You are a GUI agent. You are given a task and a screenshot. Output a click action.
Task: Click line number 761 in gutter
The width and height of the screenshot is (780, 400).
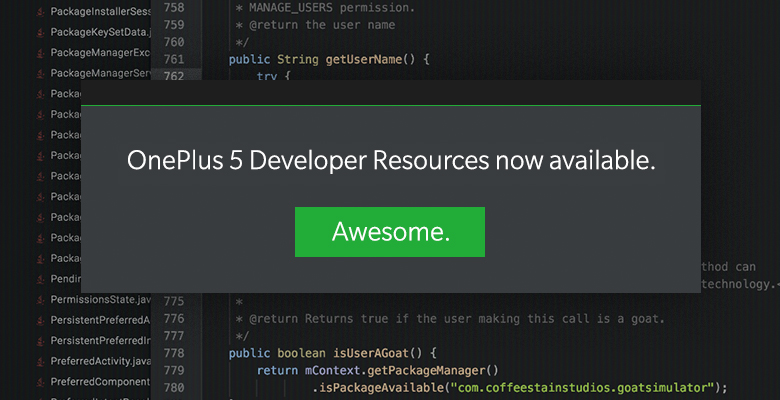(x=174, y=59)
